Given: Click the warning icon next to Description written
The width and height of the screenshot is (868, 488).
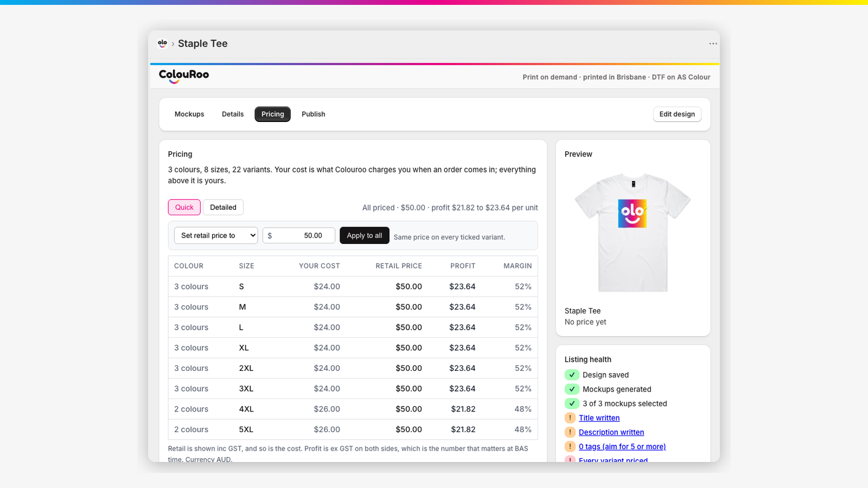Looking at the screenshot, I should click(x=570, y=432).
